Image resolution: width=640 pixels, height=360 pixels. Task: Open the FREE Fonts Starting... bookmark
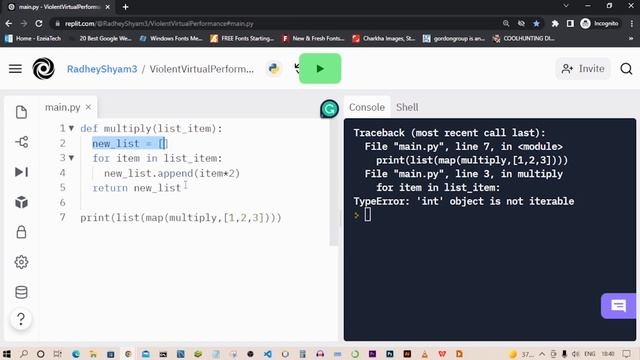[242, 38]
